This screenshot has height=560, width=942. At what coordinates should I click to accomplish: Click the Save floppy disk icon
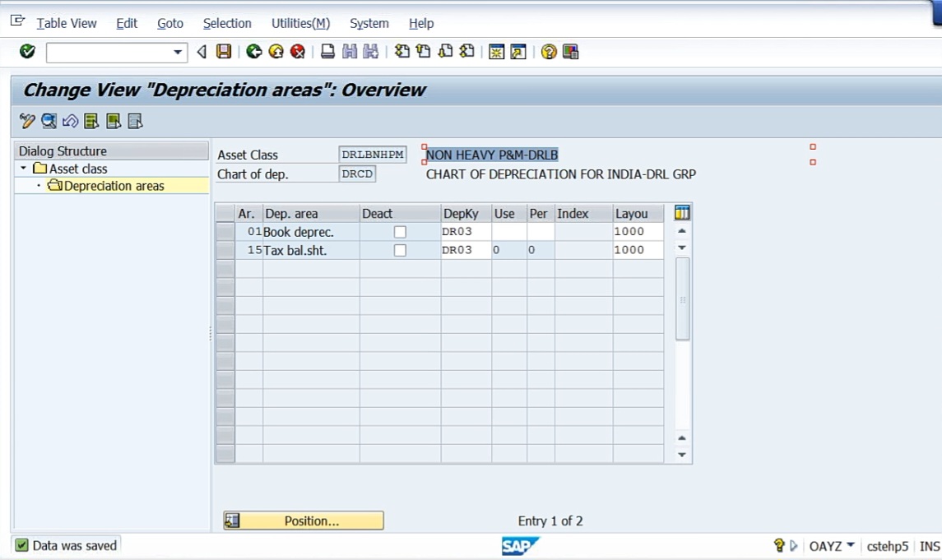point(224,52)
